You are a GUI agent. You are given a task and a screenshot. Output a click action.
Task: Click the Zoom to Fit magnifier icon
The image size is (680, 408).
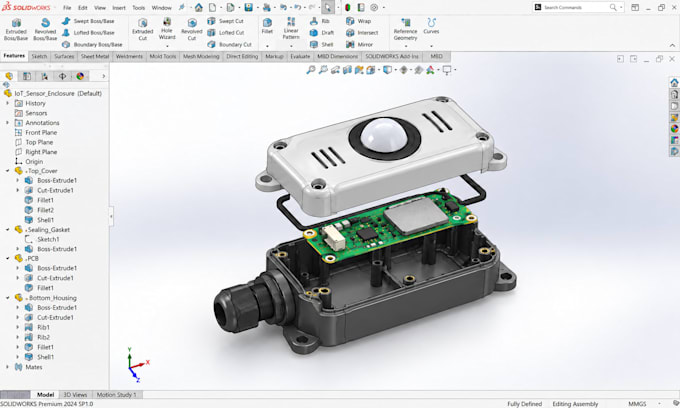[x=311, y=70]
